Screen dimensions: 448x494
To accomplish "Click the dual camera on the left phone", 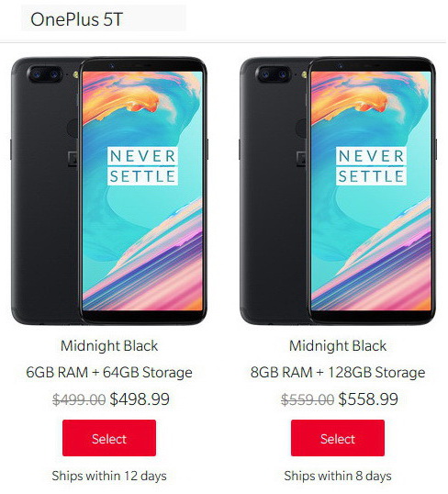I will pos(45,74).
